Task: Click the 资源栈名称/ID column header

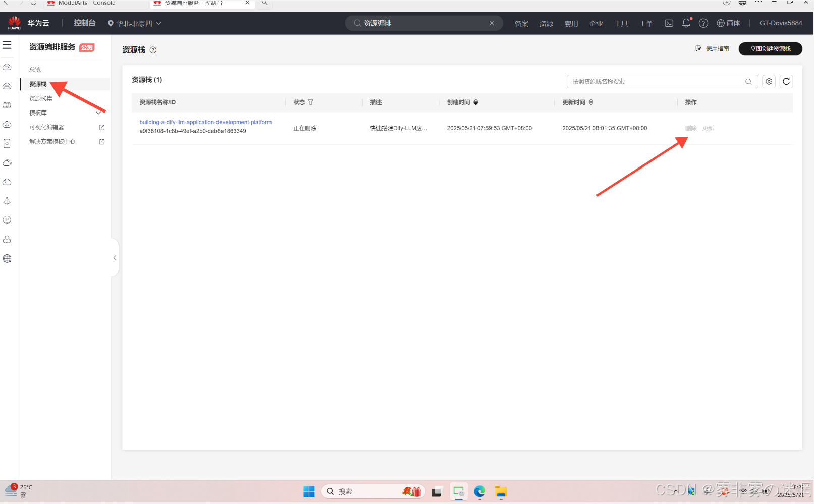Action: point(157,102)
